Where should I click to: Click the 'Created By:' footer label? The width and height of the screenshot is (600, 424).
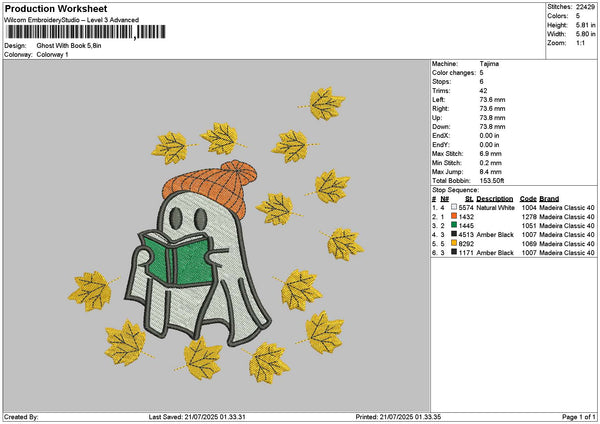21,417
